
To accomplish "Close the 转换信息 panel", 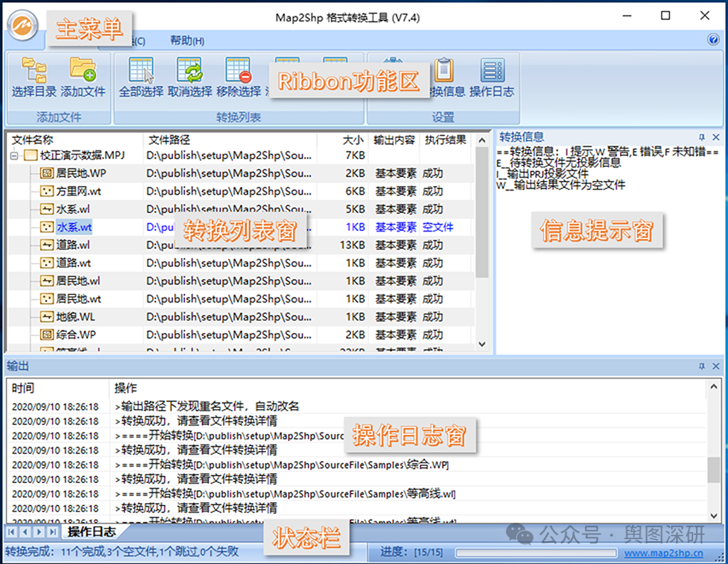I will click(x=716, y=137).
